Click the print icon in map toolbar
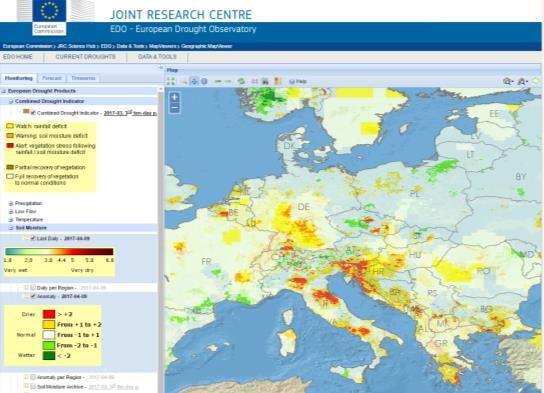Image resolution: width=544 pixels, height=393 pixels. coord(265,82)
